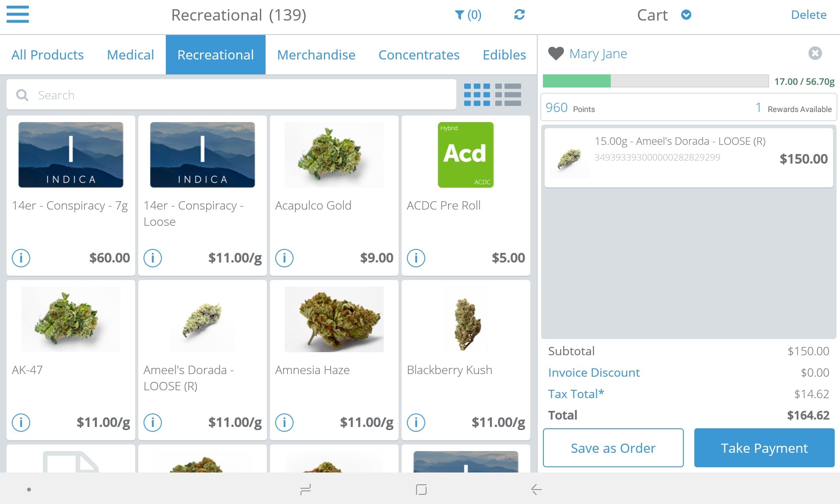The width and height of the screenshot is (840, 504).
Task: Show info for Blackberry Kush
Action: click(x=416, y=422)
